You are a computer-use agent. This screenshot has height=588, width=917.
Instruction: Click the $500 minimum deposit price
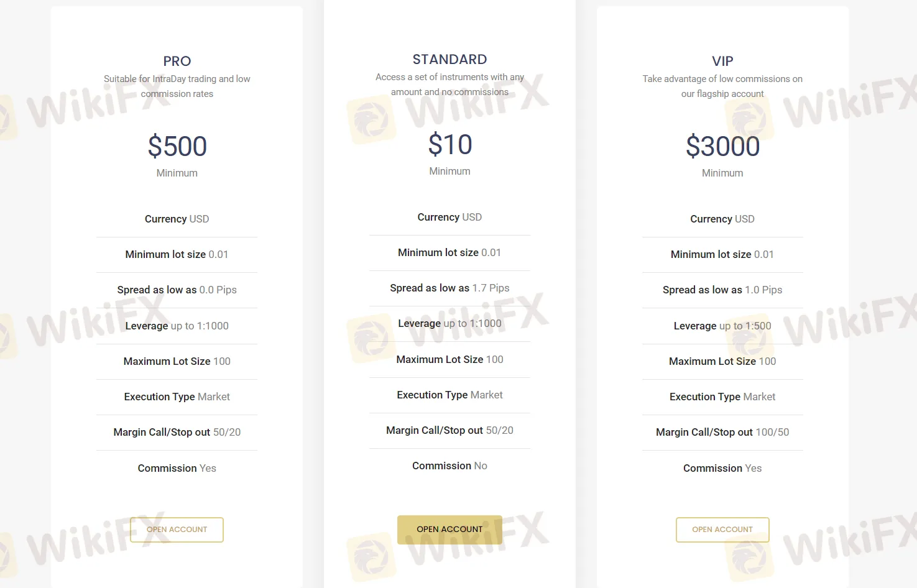pyautogui.click(x=177, y=147)
